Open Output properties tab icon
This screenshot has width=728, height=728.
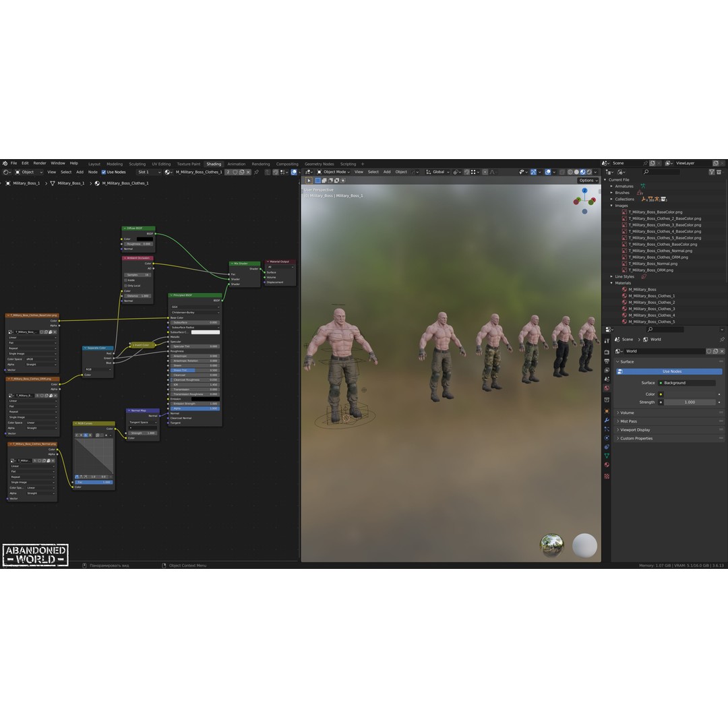pyautogui.click(x=607, y=361)
